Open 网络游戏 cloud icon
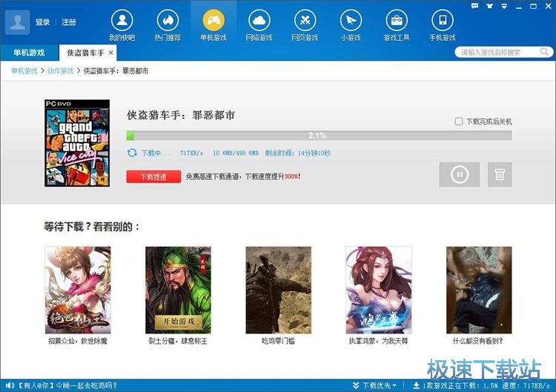Viewport: 556px width, 392px height. coord(259,20)
